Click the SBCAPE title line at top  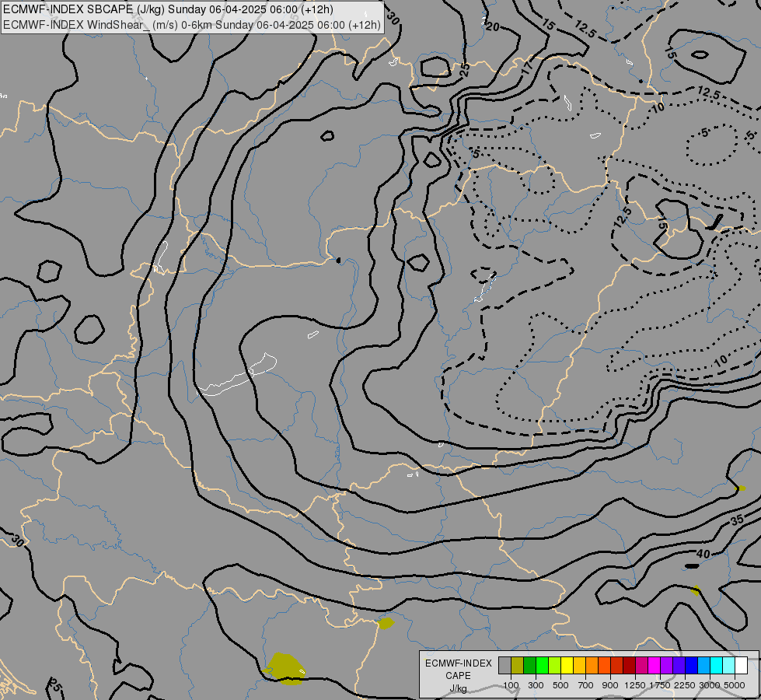168,9
